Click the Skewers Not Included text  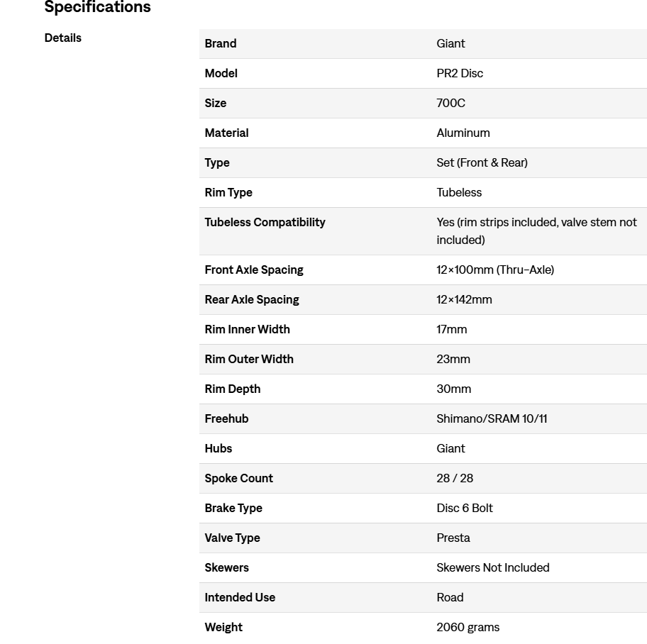point(493,568)
